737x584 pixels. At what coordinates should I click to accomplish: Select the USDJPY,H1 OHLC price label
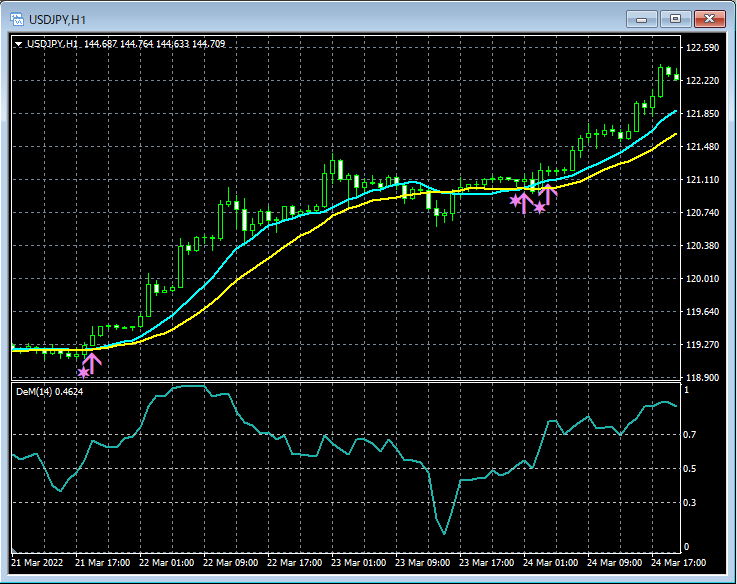126,44
